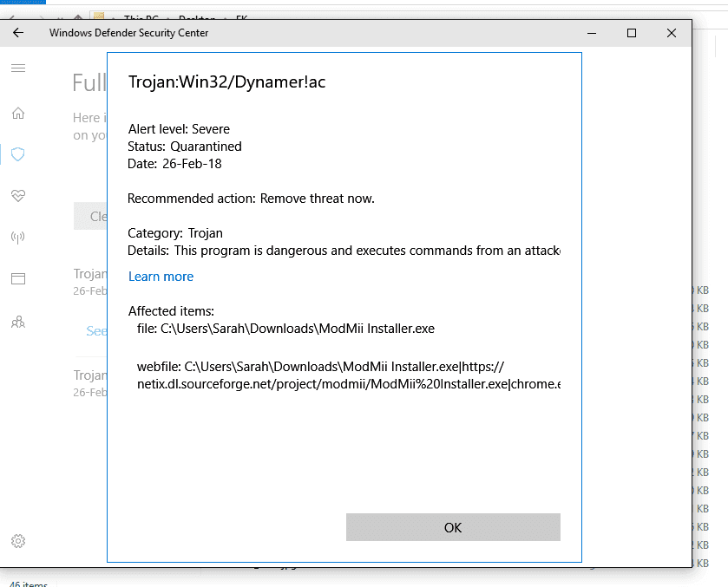Image resolution: width=728 pixels, height=587 pixels.
Task: Open Settings gear icon in sidebar
Action: tap(18, 540)
